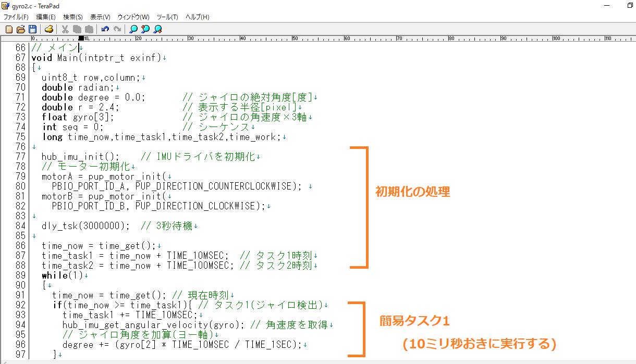Open the ファイル(F) menu
This screenshot has height=364, width=636.
tap(16, 17)
